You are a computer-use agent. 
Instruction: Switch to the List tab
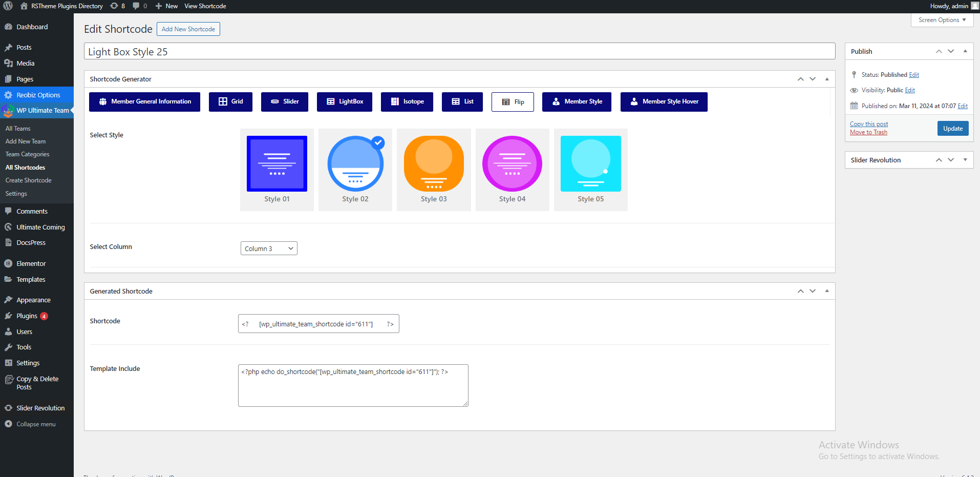coord(462,101)
